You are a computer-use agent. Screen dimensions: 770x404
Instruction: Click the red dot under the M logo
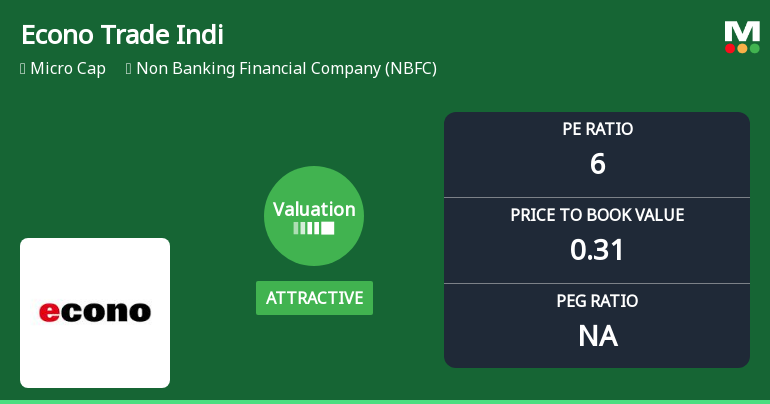731,48
